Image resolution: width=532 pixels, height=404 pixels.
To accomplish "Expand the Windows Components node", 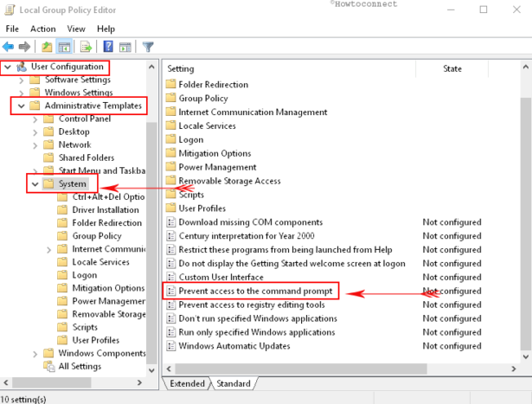I will (x=35, y=354).
